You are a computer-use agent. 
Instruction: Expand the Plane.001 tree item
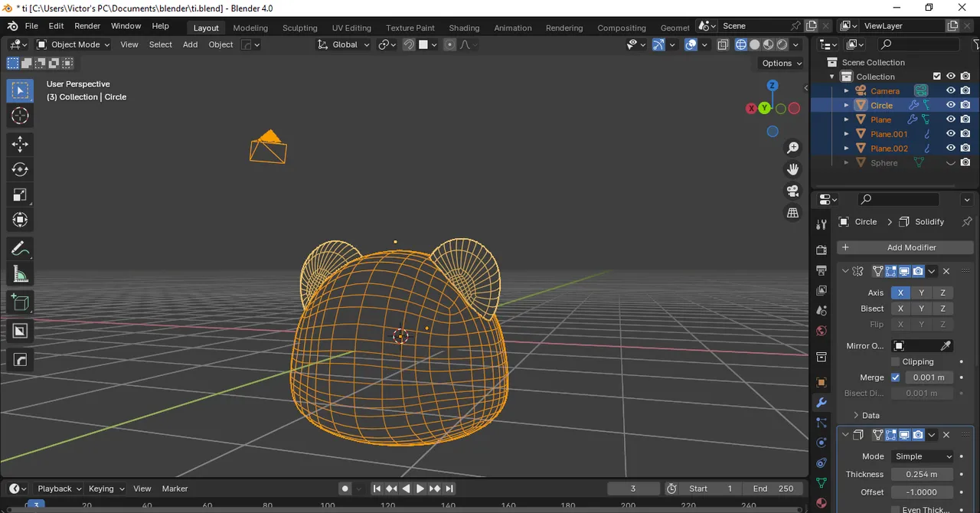pos(846,134)
